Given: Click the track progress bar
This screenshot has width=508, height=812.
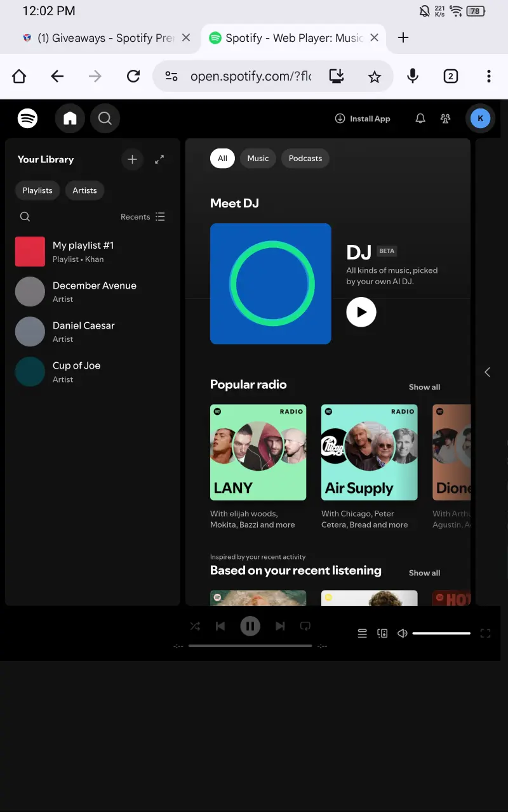Looking at the screenshot, I should point(250,646).
